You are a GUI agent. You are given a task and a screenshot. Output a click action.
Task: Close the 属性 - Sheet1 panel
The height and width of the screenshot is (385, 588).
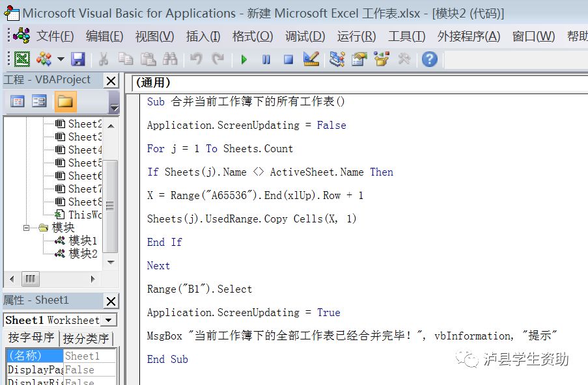click(111, 300)
